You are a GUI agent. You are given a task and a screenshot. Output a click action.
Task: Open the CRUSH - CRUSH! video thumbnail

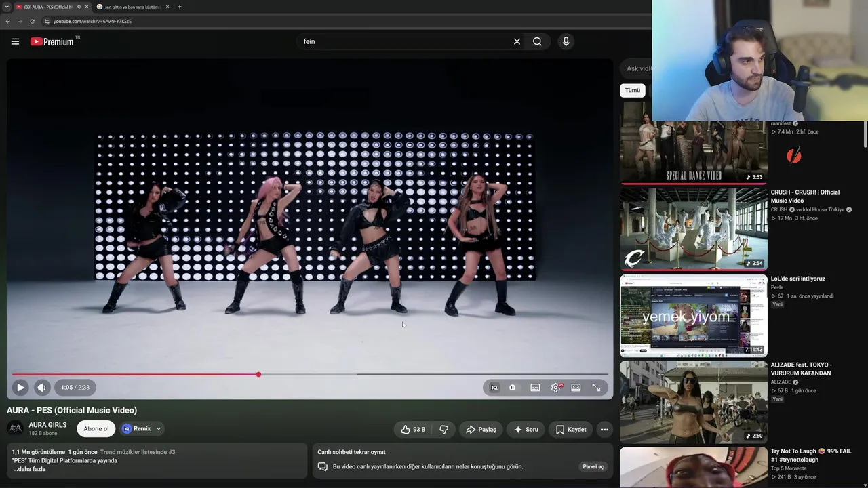694,229
